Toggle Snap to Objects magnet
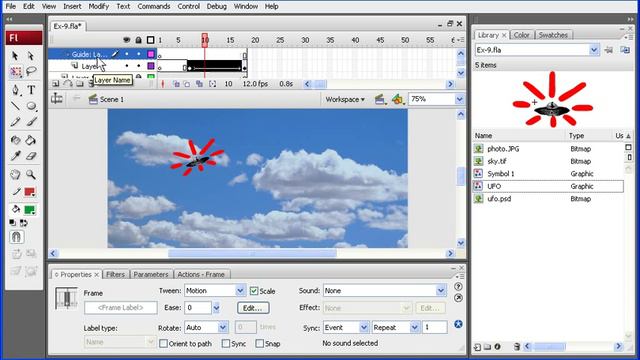640x360 pixels. [x=16, y=237]
